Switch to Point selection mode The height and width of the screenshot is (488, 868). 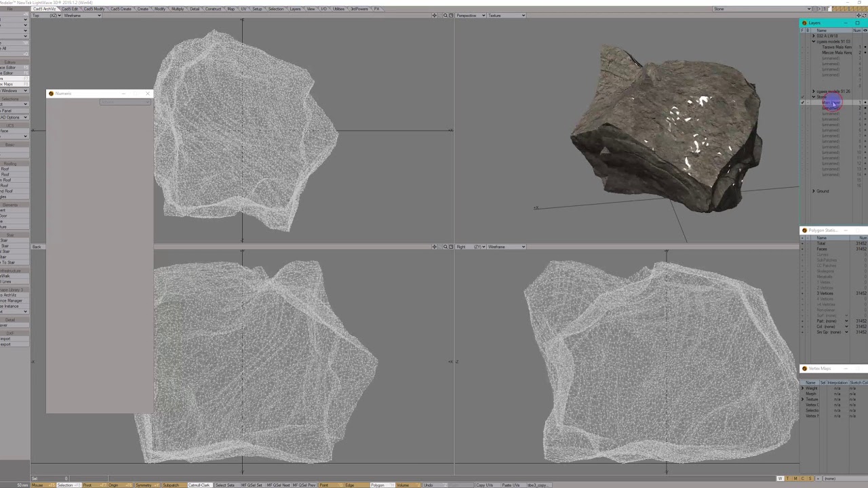[x=332, y=485]
